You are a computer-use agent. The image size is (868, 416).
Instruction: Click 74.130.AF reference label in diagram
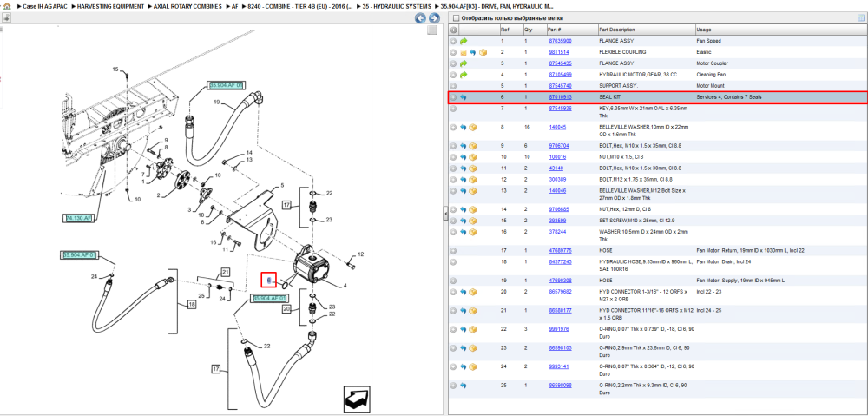pyautogui.click(x=79, y=219)
